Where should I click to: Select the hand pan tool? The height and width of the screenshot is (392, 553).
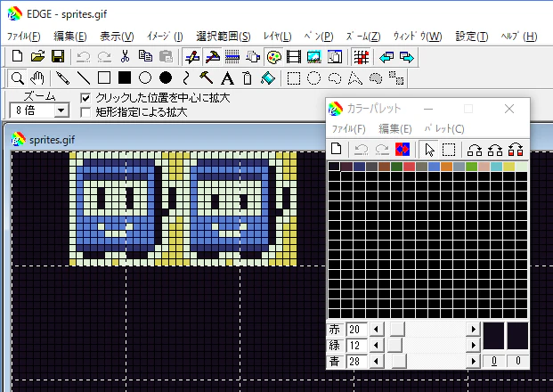(37, 78)
